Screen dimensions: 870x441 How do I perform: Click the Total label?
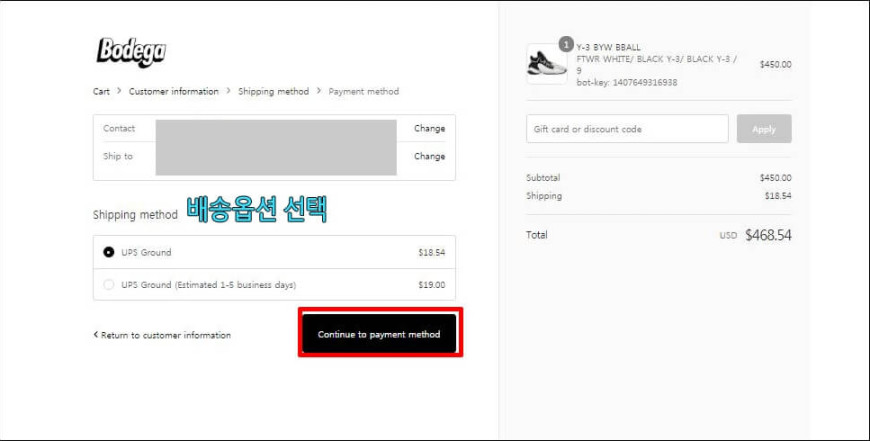pos(537,235)
